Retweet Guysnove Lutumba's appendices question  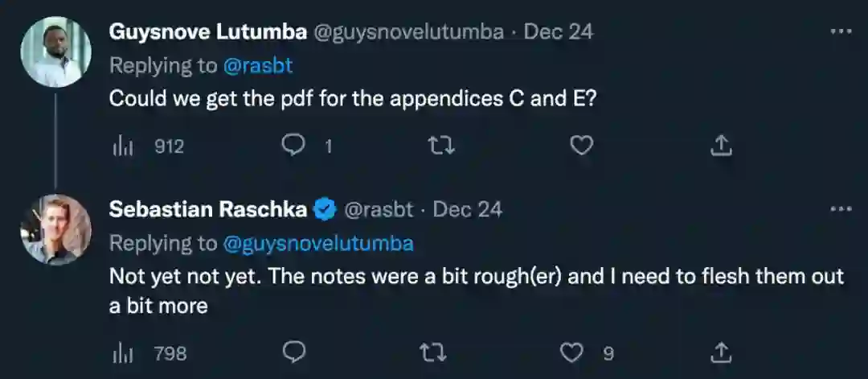tap(441, 145)
